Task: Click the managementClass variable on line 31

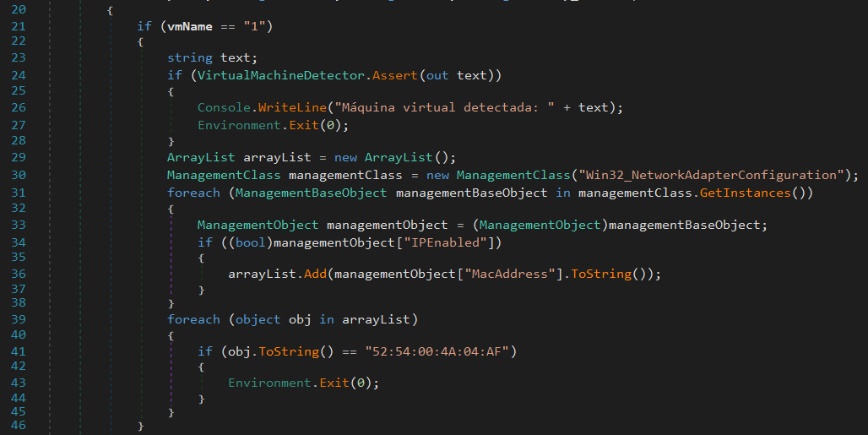Action: tap(635, 193)
